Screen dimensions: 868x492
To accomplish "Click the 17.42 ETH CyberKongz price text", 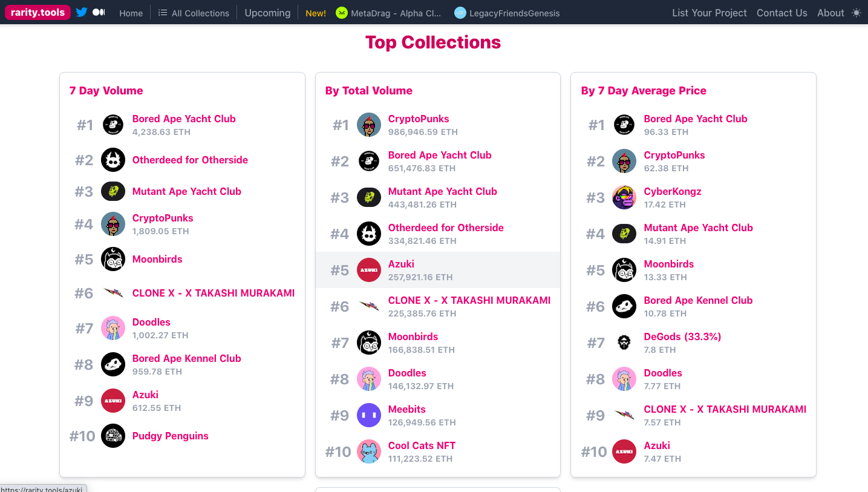I will coord(665,205).
